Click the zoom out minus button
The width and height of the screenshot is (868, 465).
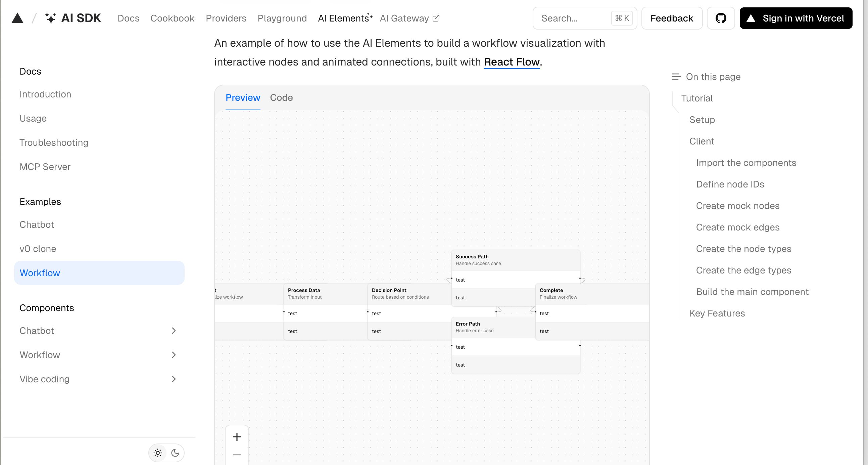[237, 455]
